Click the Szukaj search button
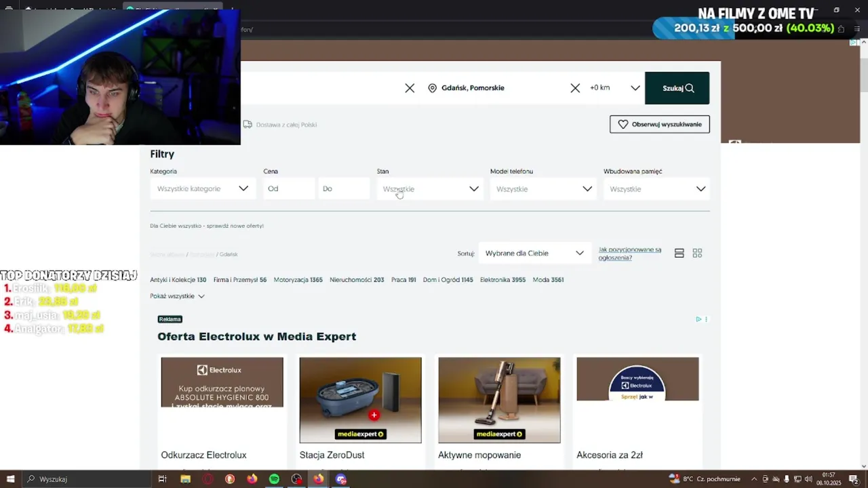Screen dimensions: 868x488 pos(677,88)
